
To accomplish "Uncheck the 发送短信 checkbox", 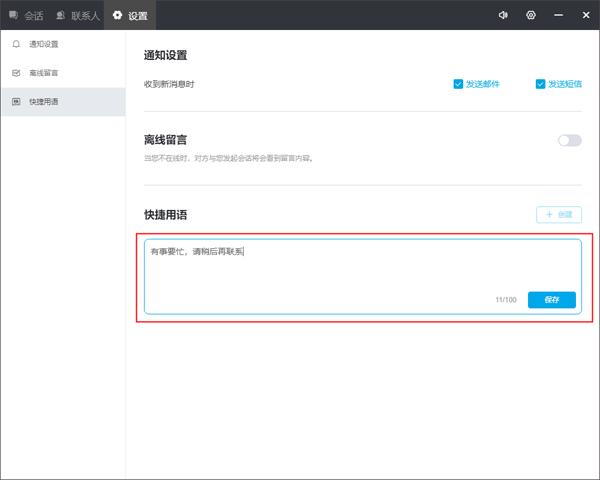I will click(x=540, y=84).
